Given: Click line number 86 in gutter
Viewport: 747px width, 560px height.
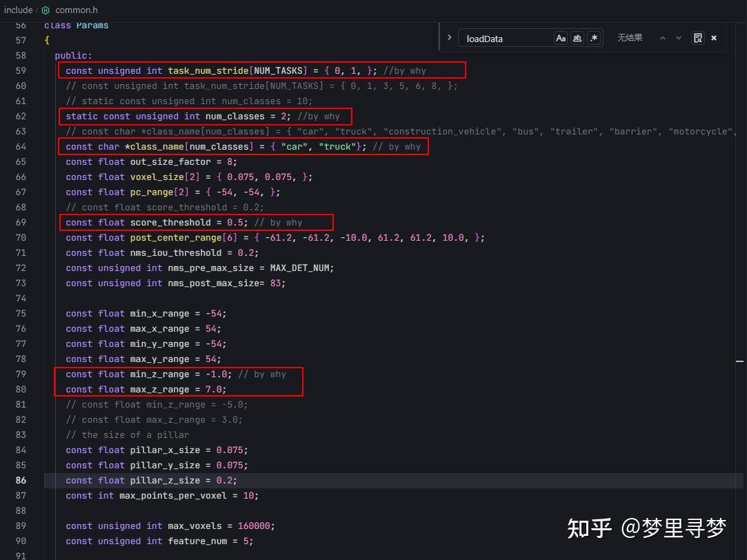Looking at the screenshot, I should coord(21,480).
